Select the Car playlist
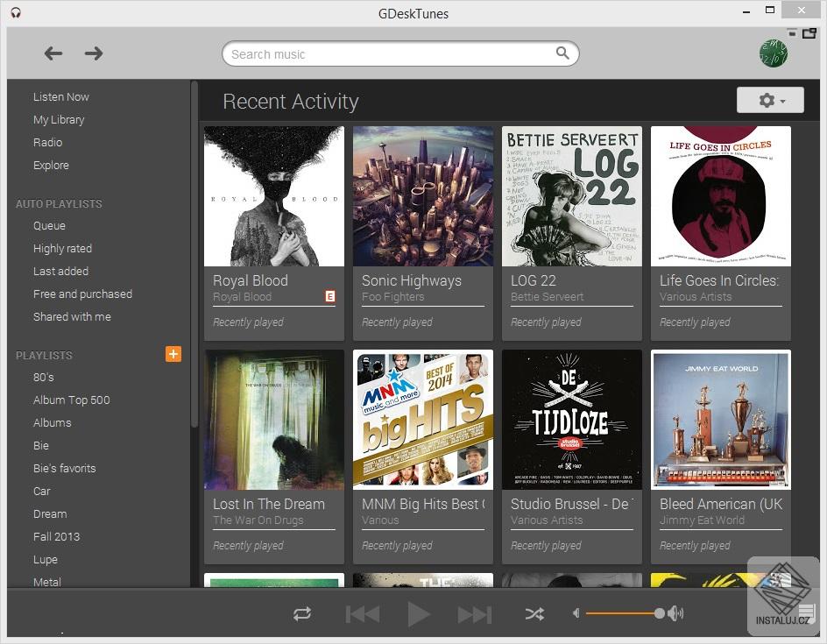Screen dimensions: 827x644 pos(41,491)
